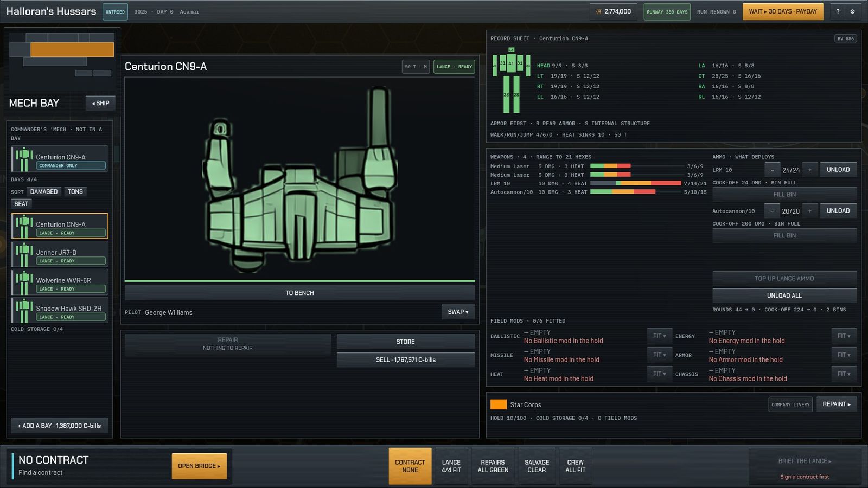Go back to SHIP view
868x488 pixels.
[100, 103]
